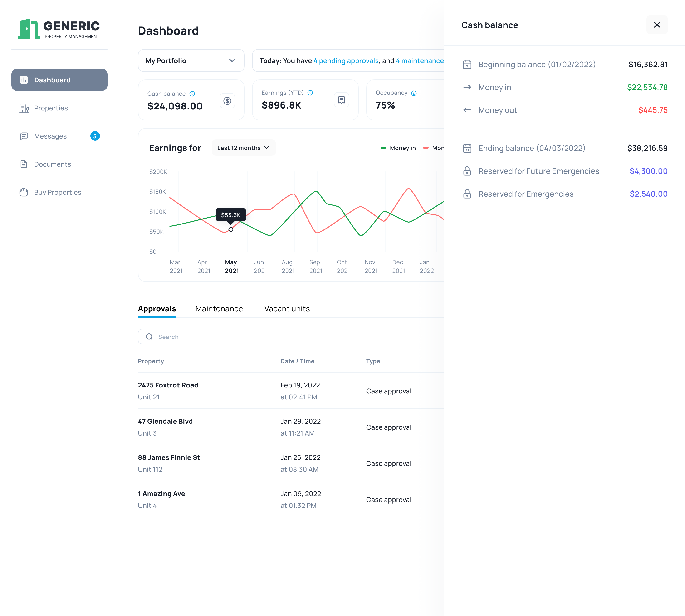
Task: Switch to the Maintenance tab
Action: (219, 309)
